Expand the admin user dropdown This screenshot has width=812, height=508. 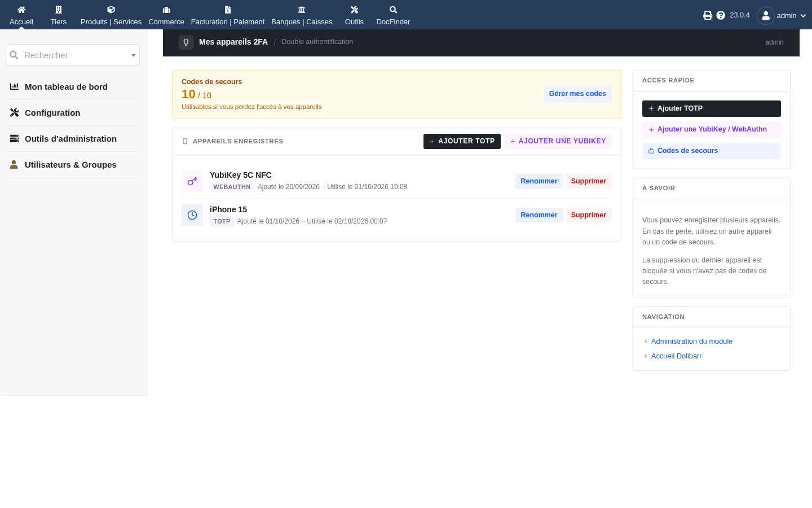[x=782, y=15]
